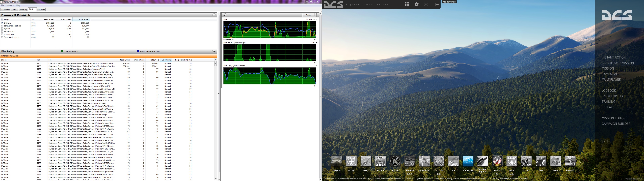Sort by Total (B/sec) column in processes
Image resolution: width=644 pixels, height=181 pixels.
point(81,19)
